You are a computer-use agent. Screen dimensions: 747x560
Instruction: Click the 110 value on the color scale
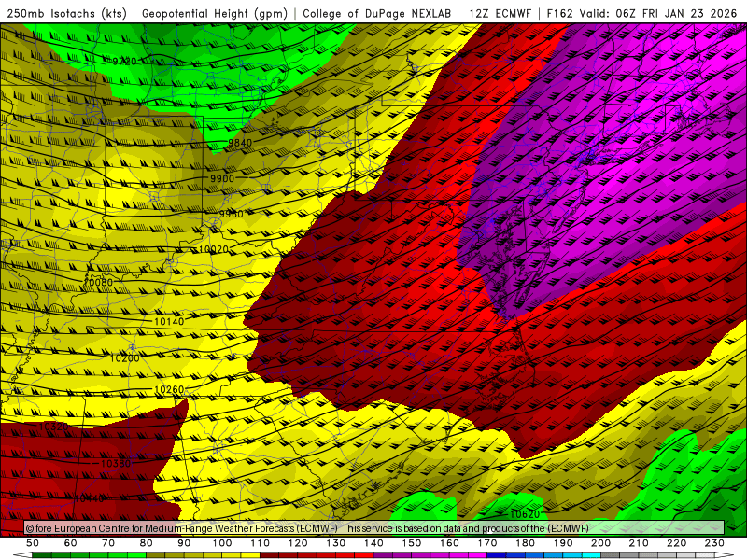(261, 543)
